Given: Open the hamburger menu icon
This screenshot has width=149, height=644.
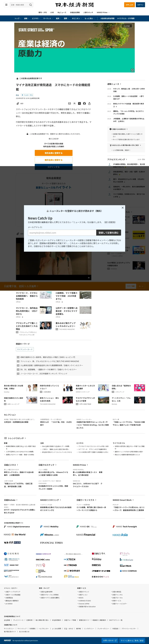Looking at the screenshot, I should [x=6, y=4].
